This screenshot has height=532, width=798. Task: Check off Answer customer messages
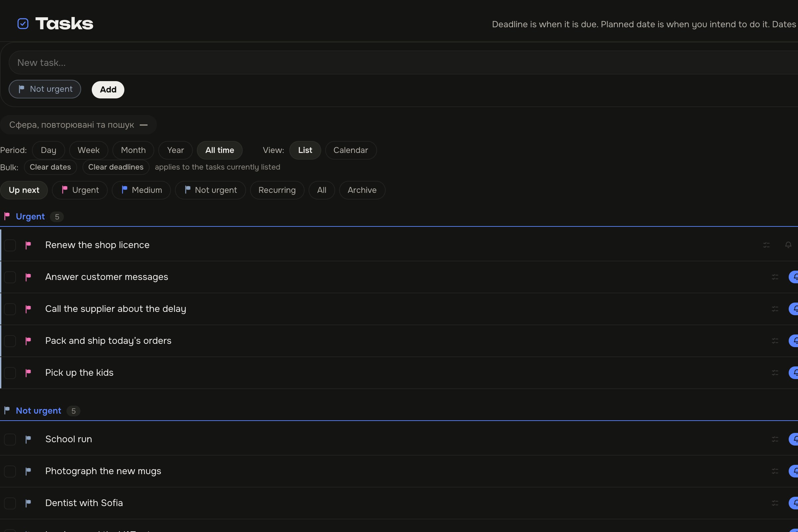(10, 277)
